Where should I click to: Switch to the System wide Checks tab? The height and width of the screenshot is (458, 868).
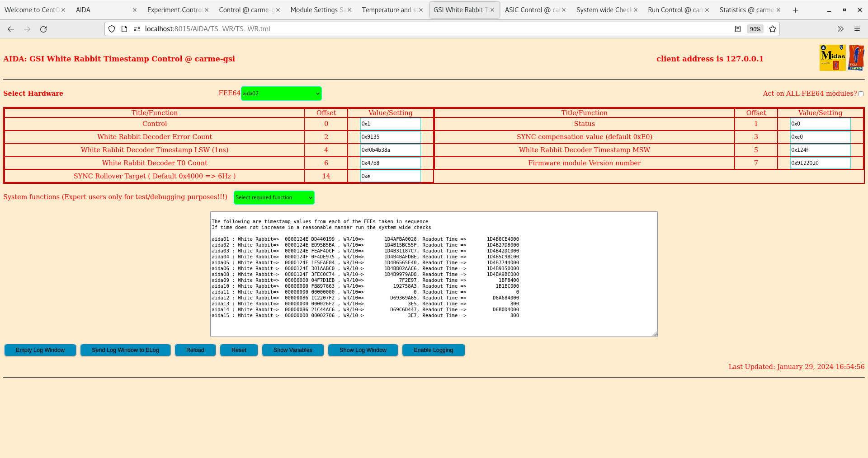(604, 9)
